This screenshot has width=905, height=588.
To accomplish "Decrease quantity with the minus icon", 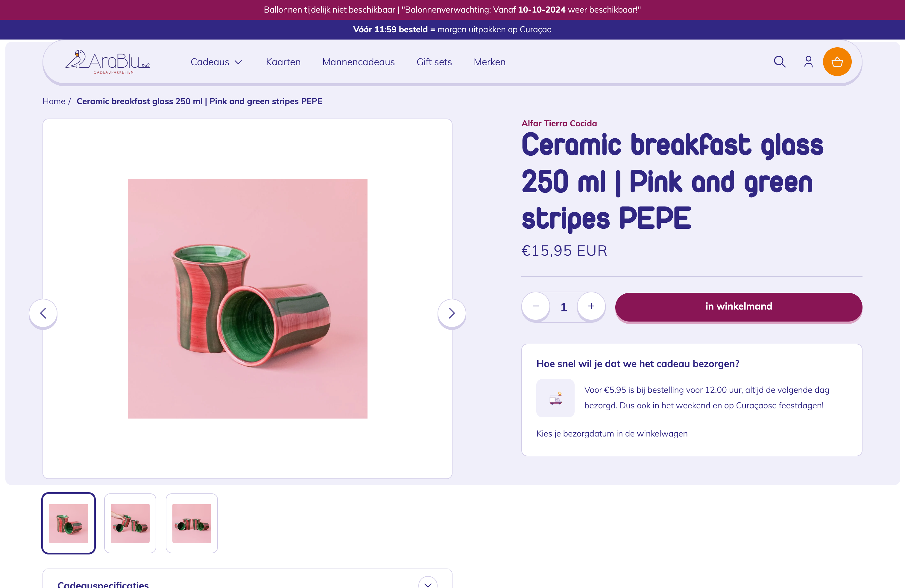I will click(535, 307).
